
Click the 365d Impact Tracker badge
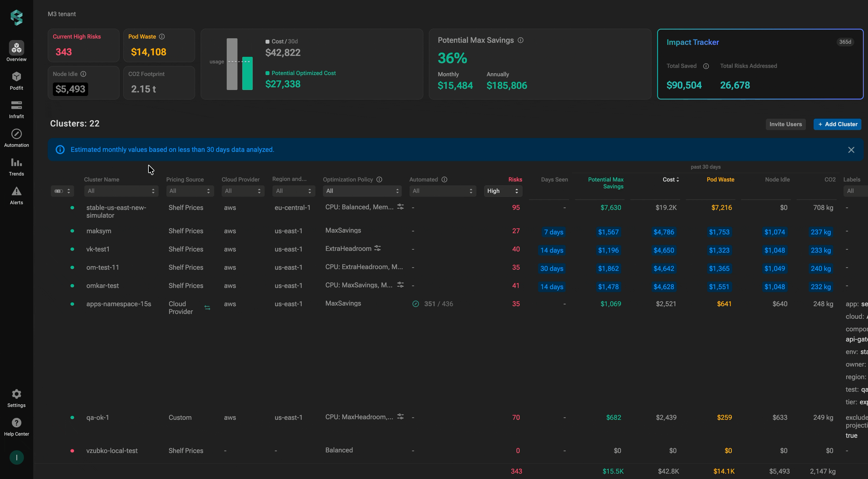[x=845, y=42]
